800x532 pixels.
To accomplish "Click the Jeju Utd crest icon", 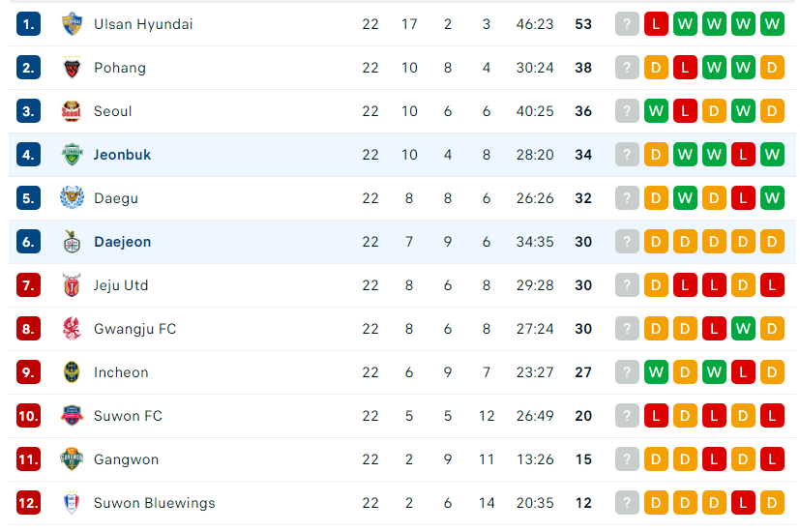I will point(72,285).
